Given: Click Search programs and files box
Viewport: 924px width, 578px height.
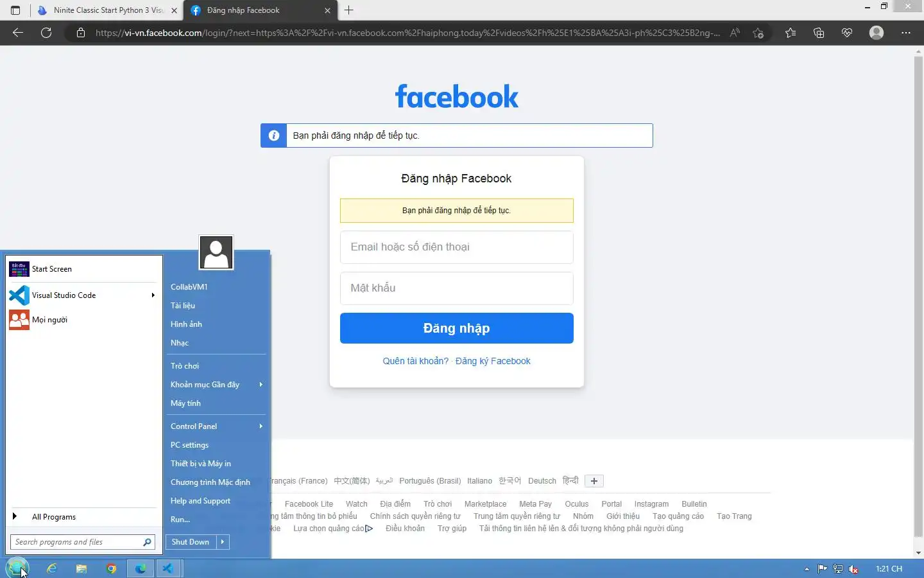Looking at the screenshot, I should (x=83, y=542).
